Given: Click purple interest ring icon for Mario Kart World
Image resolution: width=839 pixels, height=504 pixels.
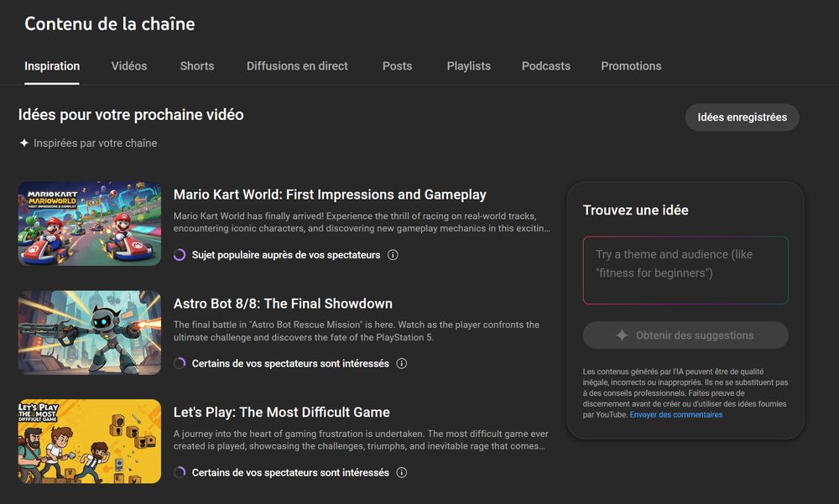Looking at the screenshot, I should [180, 255].
